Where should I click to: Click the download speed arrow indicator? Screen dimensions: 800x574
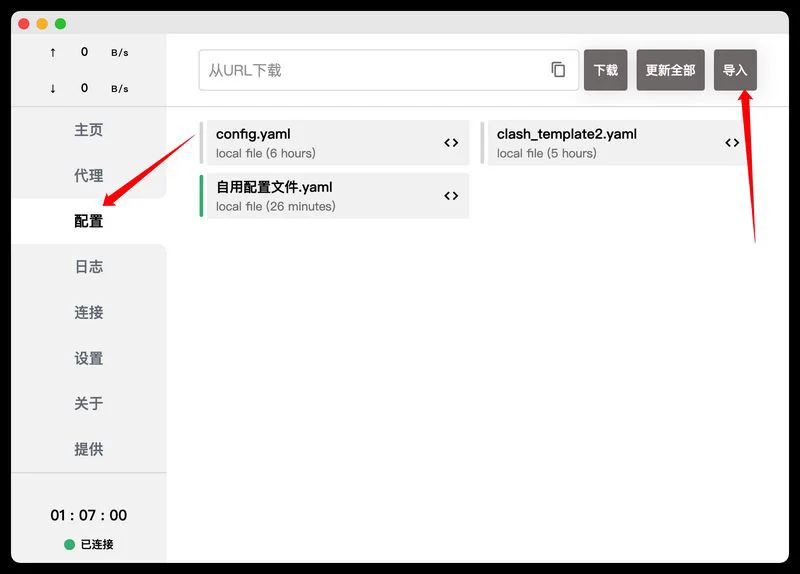click(x=53, y=88)
